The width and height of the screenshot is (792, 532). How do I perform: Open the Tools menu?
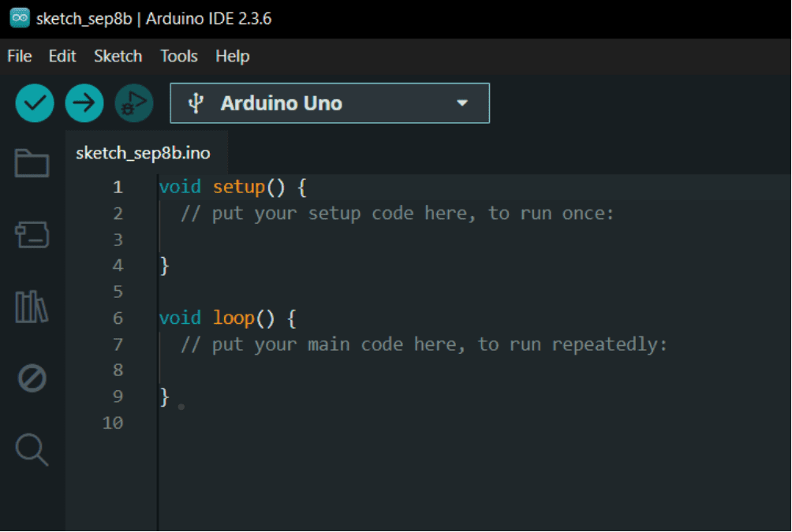click(178, 56)
